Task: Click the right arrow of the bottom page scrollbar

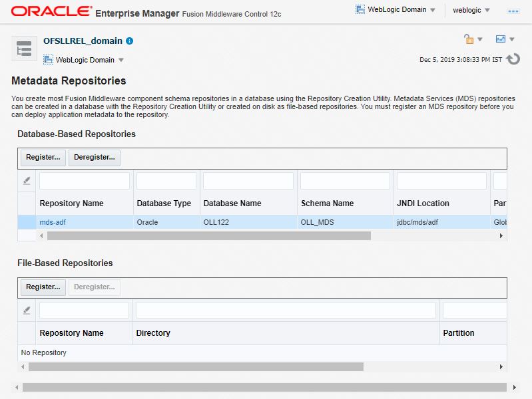Action: [515, 388]
